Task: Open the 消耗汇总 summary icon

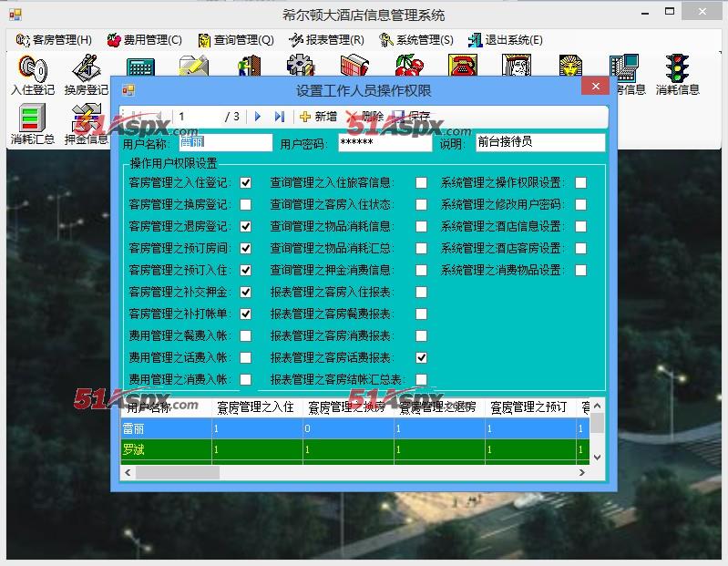Action: (x=33, y=124)
